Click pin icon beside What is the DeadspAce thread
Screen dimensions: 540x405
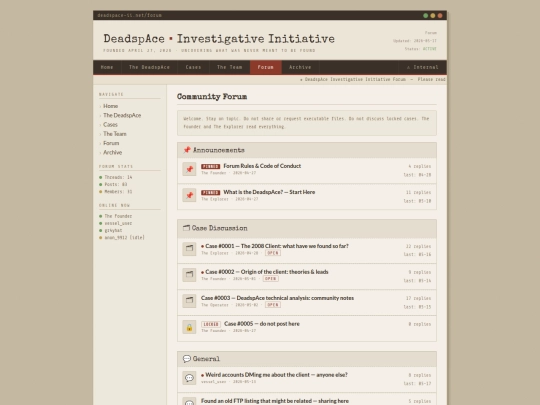click(189, 195)
